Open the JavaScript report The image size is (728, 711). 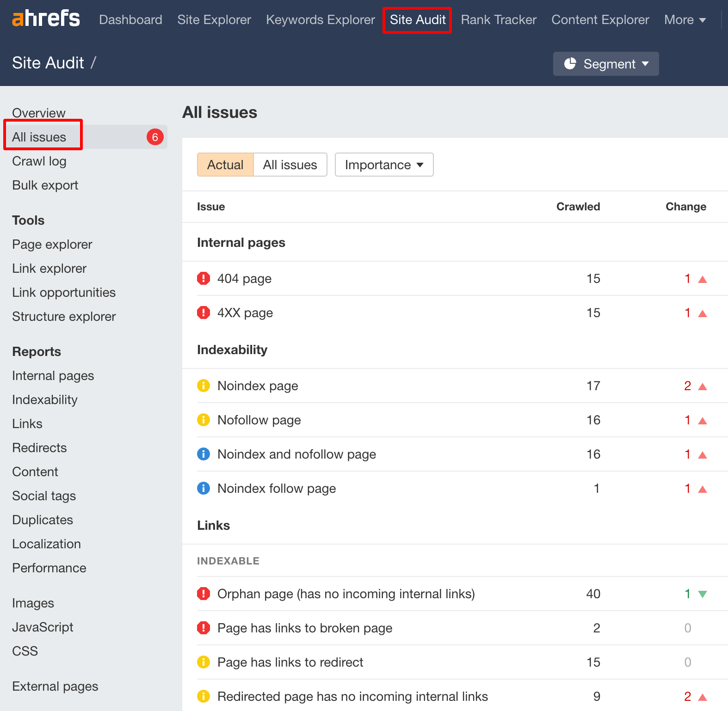click(43, 627)
